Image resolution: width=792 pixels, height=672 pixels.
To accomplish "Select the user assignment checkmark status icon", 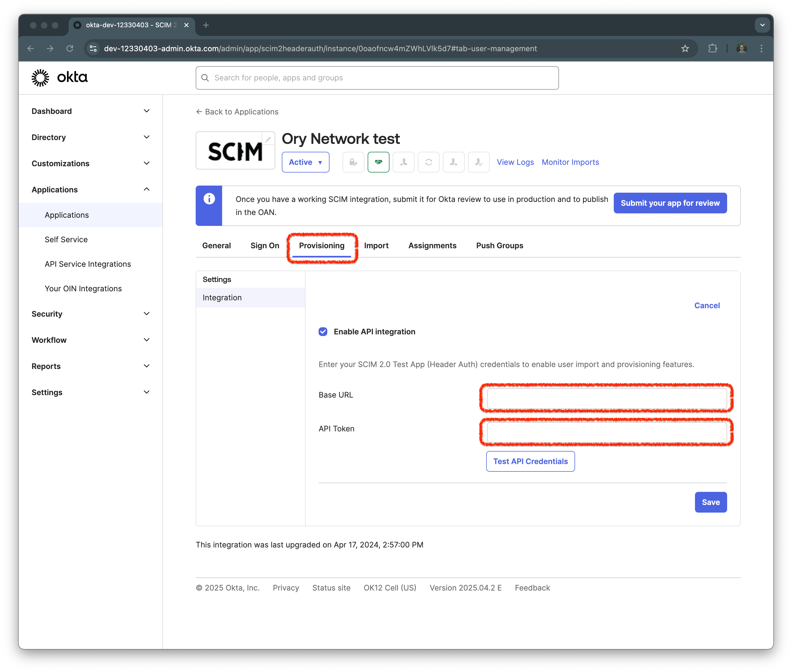I will click(479, 162).
